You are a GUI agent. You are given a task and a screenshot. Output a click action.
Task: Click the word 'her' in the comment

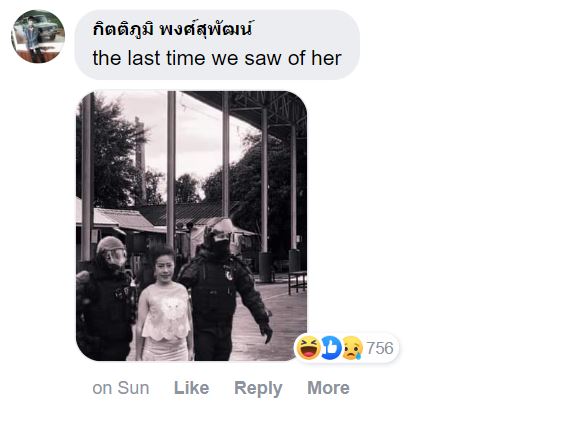326,58
